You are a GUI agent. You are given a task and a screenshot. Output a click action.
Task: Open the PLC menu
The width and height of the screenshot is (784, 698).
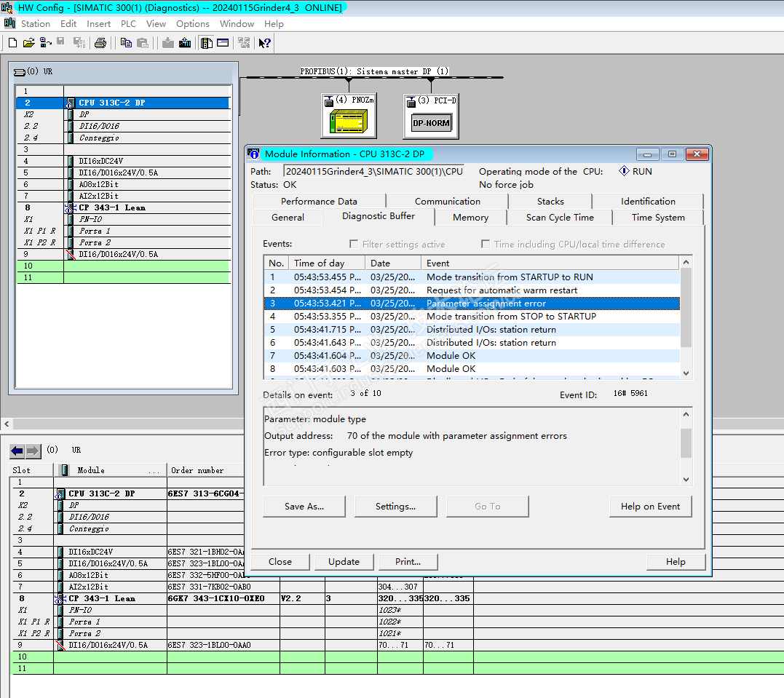click(128, 24)
